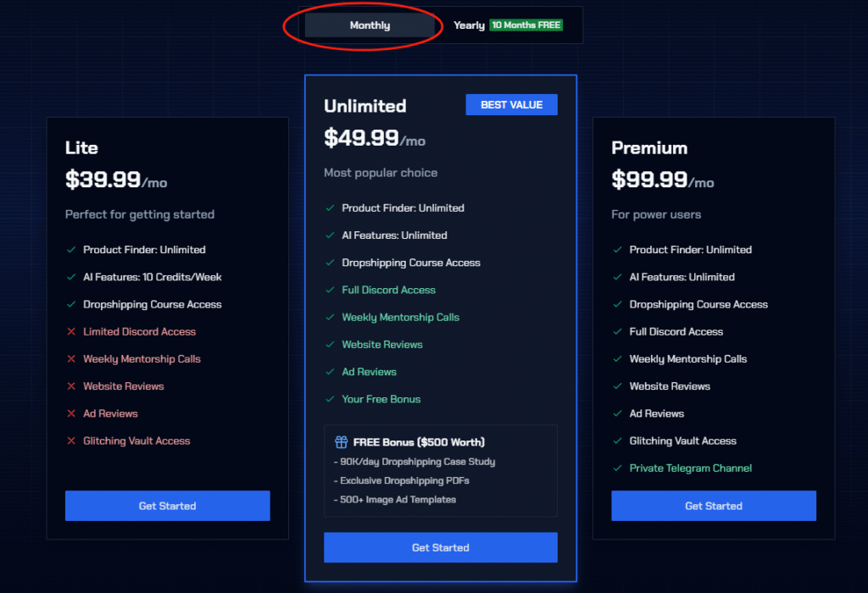This screenshot has height=593, width=868.
Task: Click checkmark beside Full Discord Access in Unlimited
Action: pyautogui.click(x=330, y=291)
